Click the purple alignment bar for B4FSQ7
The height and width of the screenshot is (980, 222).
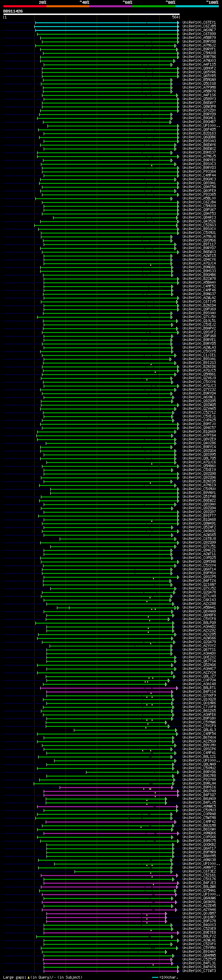click(111, 795)
